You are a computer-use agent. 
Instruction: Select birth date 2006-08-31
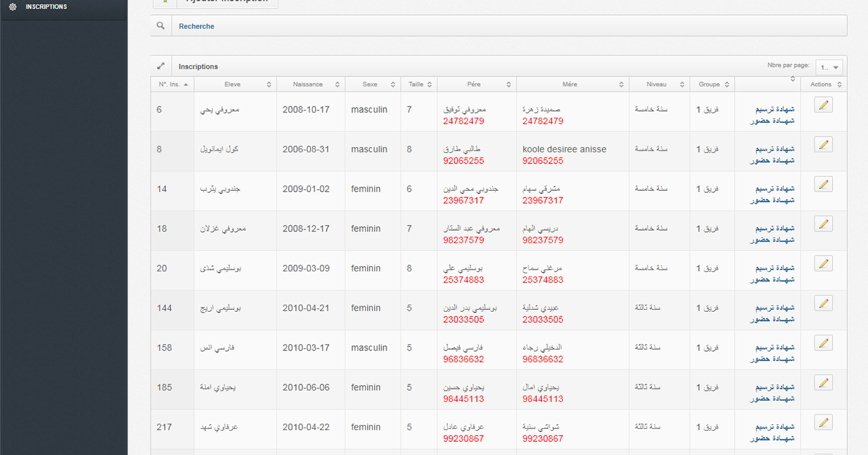click(306, 149)
